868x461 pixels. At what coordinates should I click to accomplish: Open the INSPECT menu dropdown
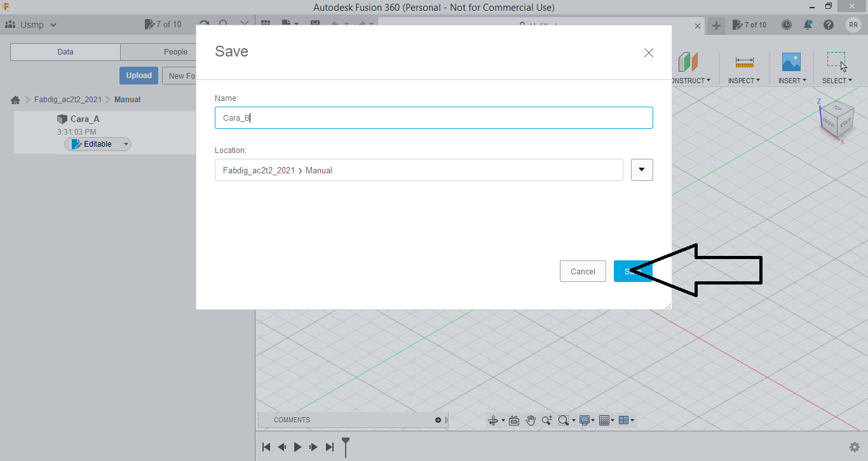click(744, 81)
